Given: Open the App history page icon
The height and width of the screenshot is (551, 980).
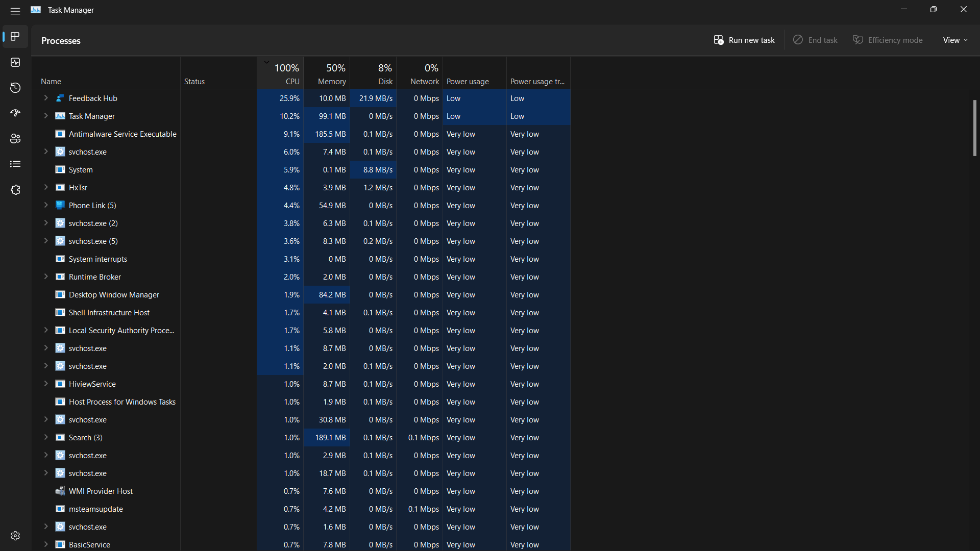Looking at the screenshot, I should click(15, 88).
